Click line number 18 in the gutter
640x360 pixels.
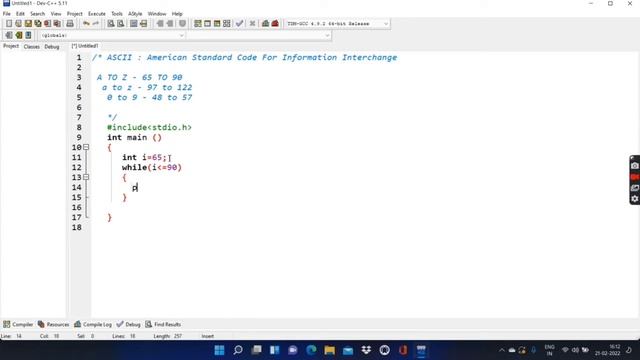click(x=77, y=227)
